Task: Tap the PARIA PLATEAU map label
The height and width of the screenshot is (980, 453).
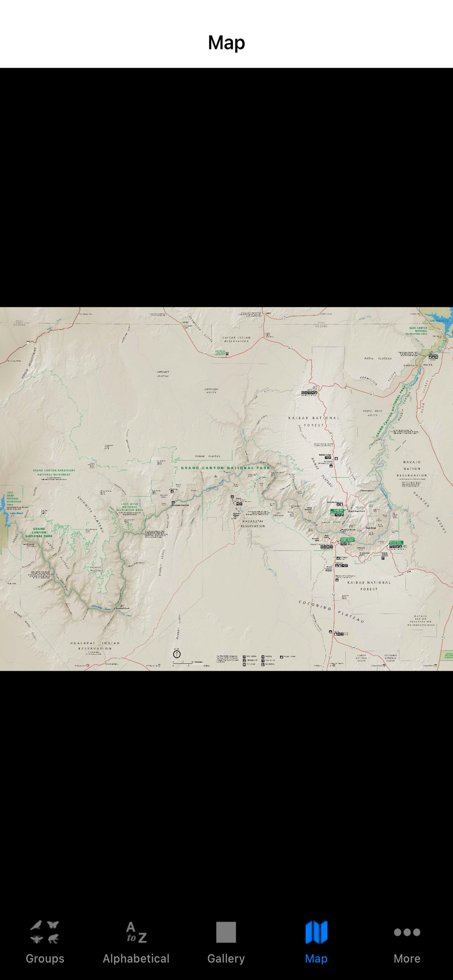Action: click(x=378, y=358)
